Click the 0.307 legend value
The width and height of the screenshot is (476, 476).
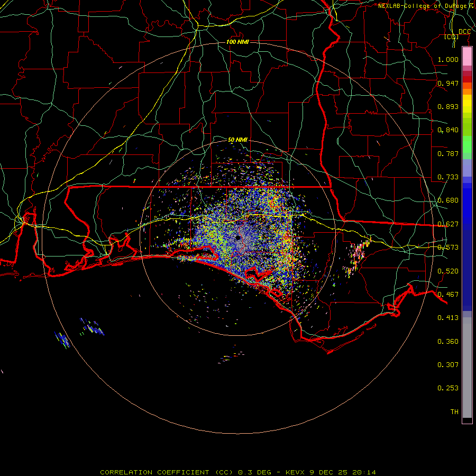tap(448, 365)
